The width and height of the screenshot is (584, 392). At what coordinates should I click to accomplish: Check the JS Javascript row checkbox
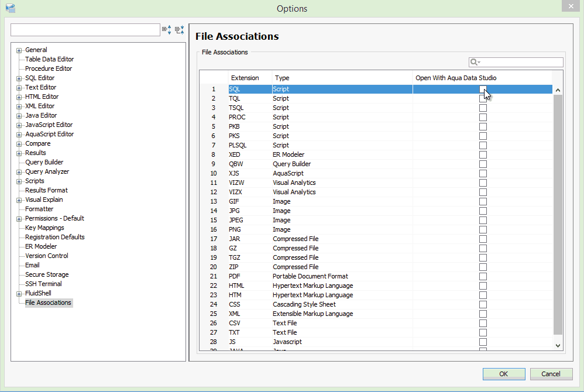[x=483, y=342]
